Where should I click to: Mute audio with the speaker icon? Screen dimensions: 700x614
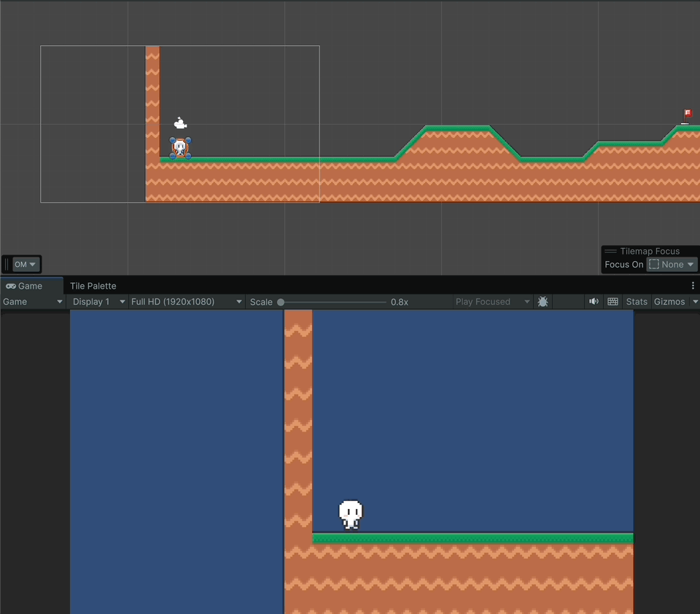594,302
